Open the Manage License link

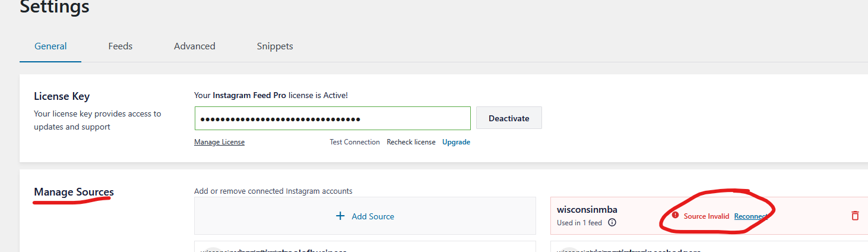[x=219, y=142]
